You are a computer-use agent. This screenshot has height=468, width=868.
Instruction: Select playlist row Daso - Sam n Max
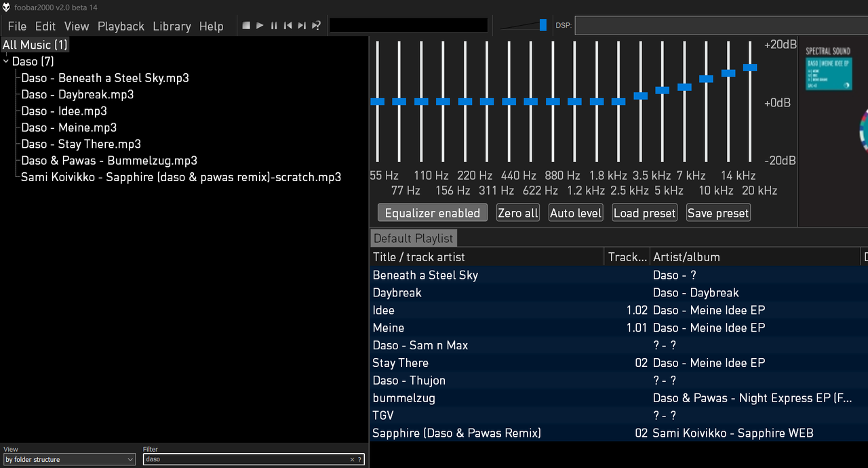[618, 345]
